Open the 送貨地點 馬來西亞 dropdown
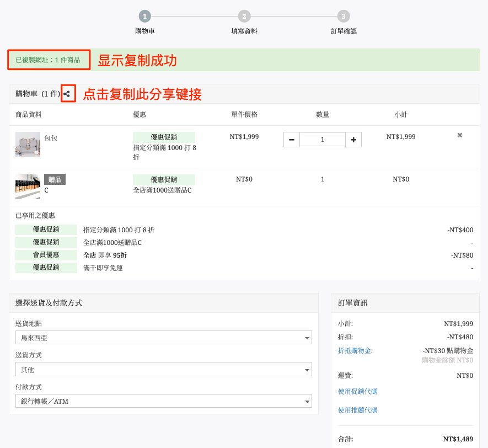Image resolution: width=488 pixels, height=448 pixels. (164, 338)
